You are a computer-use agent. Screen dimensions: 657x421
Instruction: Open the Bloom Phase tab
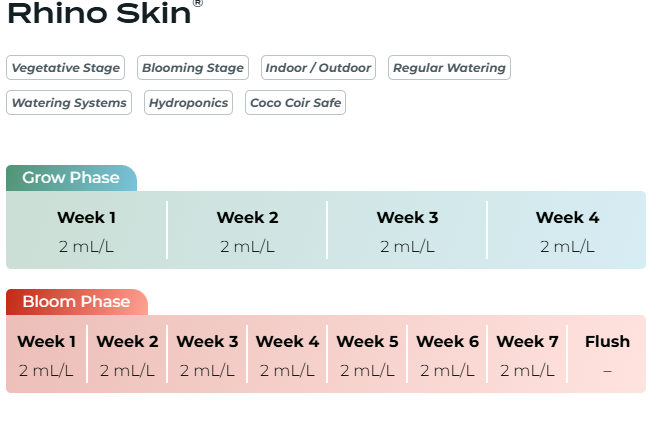[x=76, y=302]
